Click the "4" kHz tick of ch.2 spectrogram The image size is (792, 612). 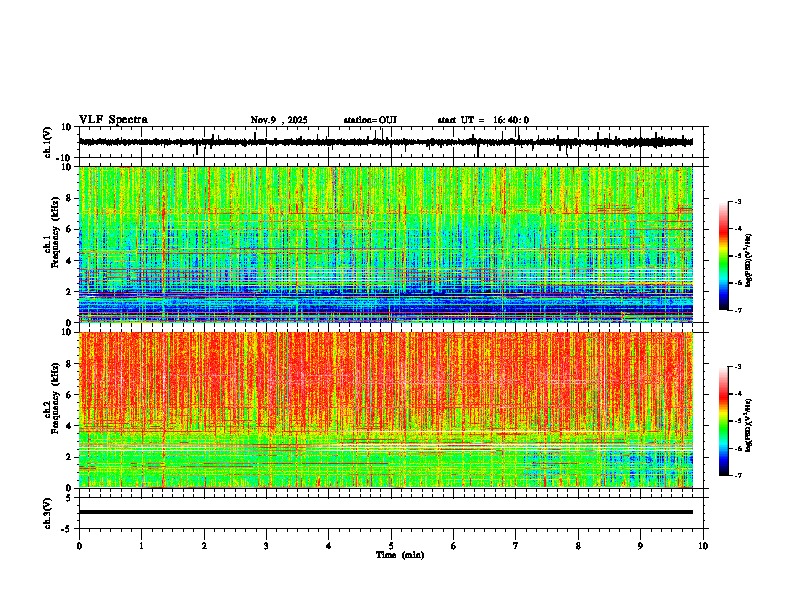[70, 426]
